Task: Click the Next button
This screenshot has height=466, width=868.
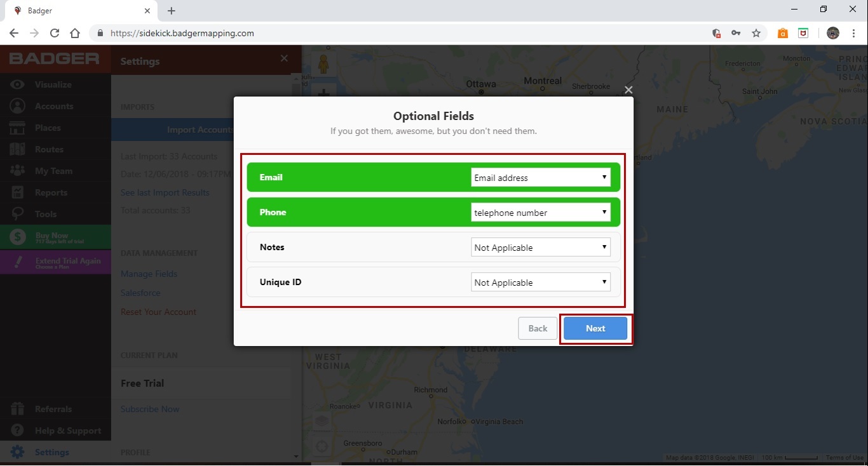Action: [x=595, y=328]
